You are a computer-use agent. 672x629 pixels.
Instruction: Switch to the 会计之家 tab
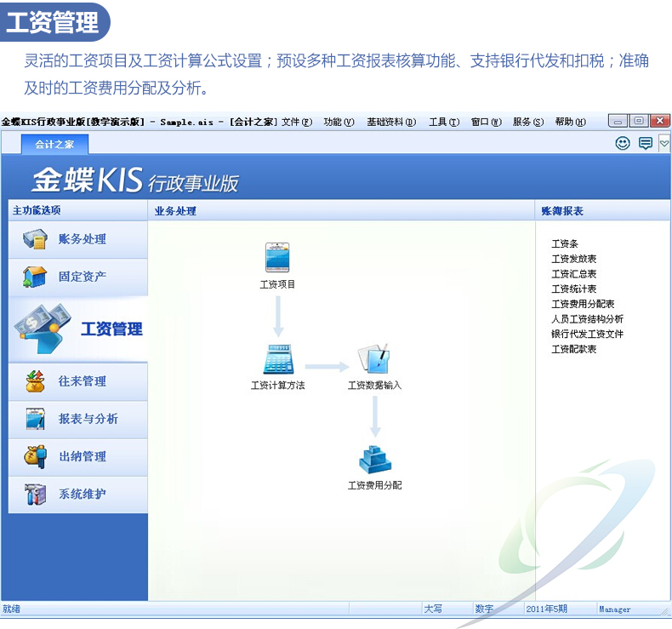(54, 144)
